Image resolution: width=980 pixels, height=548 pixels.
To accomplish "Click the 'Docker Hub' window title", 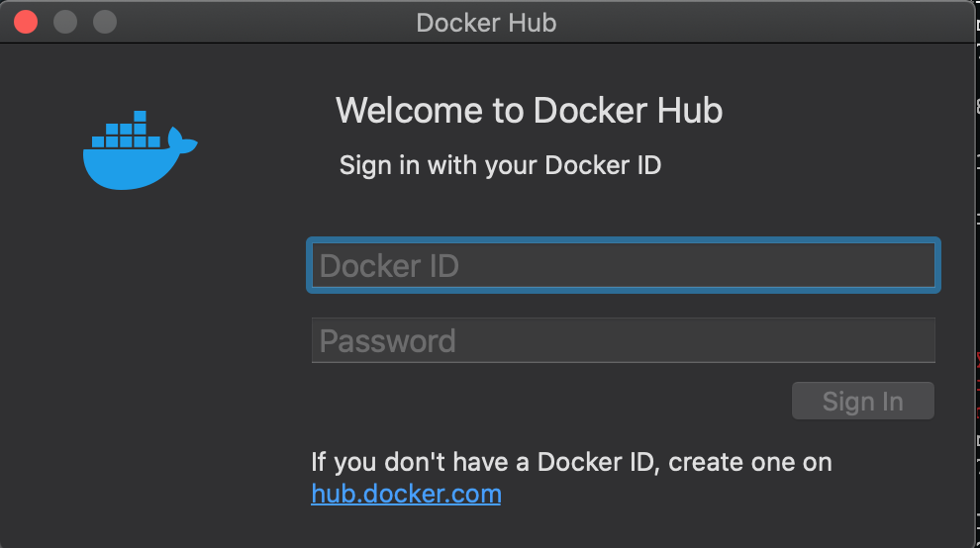I will [x=486, y=23].
